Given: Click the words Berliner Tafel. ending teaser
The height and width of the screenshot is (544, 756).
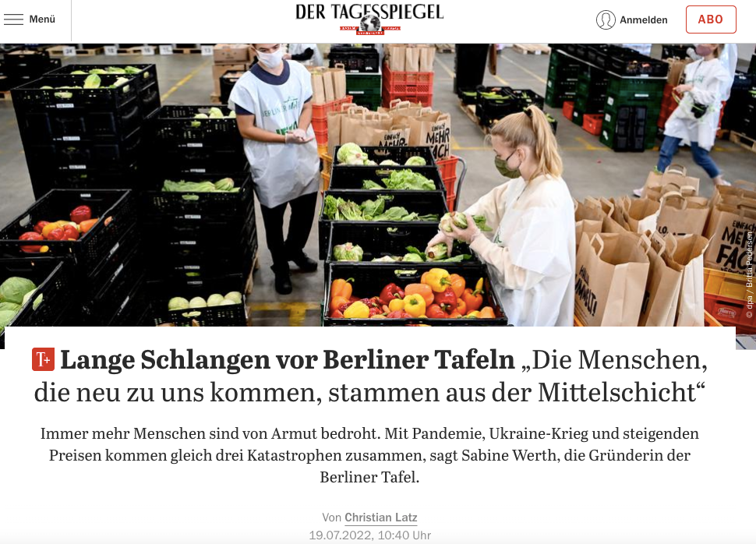Looking at the screenshot, I should click(x=369, y=477).
